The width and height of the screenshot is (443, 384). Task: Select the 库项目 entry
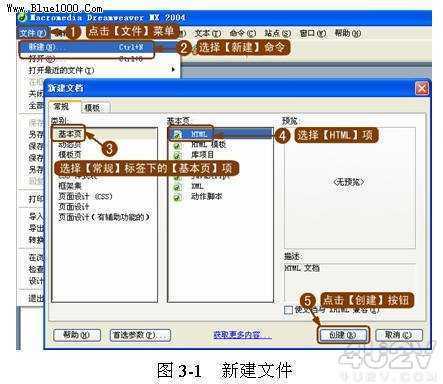[x=202, y=155]
